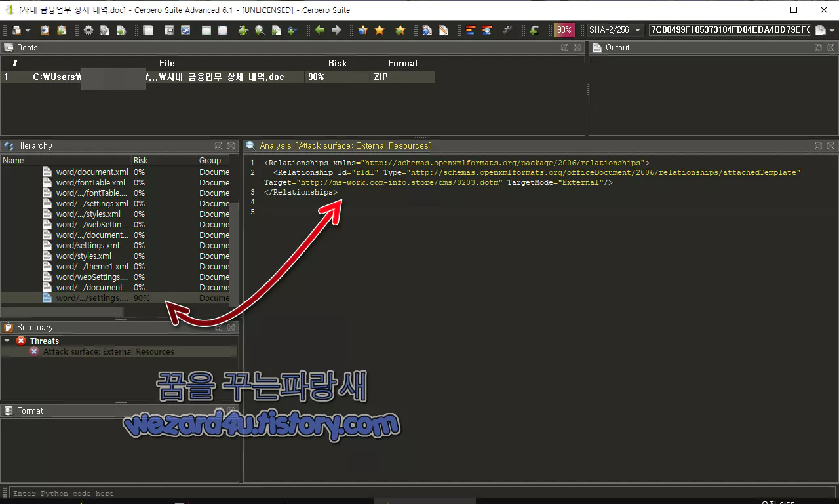Click the red layered filter icon
The height and width of the screenshot is (504, 839).
[470, 29]
